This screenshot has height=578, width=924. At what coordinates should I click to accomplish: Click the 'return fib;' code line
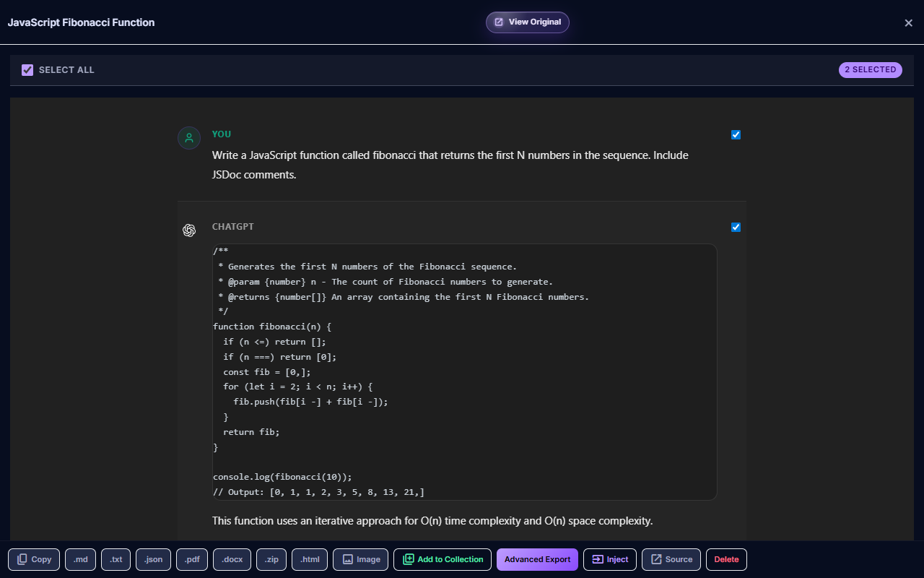(x=251, y=432)
